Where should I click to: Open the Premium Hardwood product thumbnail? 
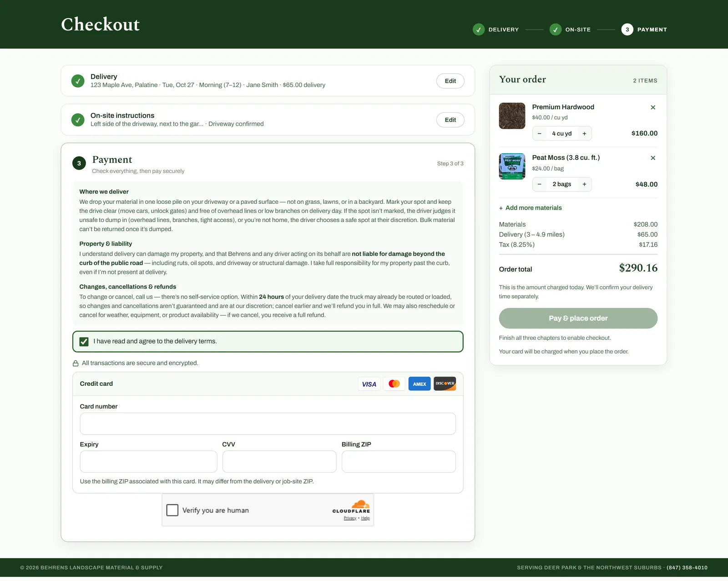click(x=512, y=116)
